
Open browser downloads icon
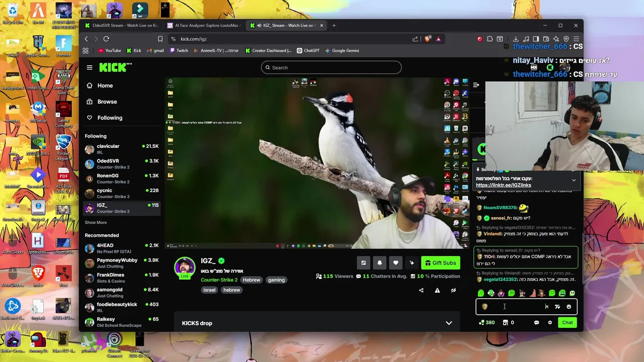[x=516, y=39]
